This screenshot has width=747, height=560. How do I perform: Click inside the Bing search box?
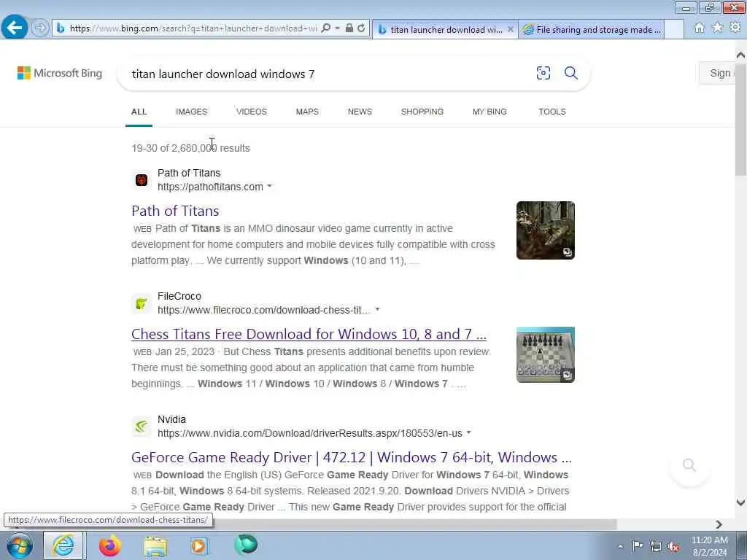329,74
